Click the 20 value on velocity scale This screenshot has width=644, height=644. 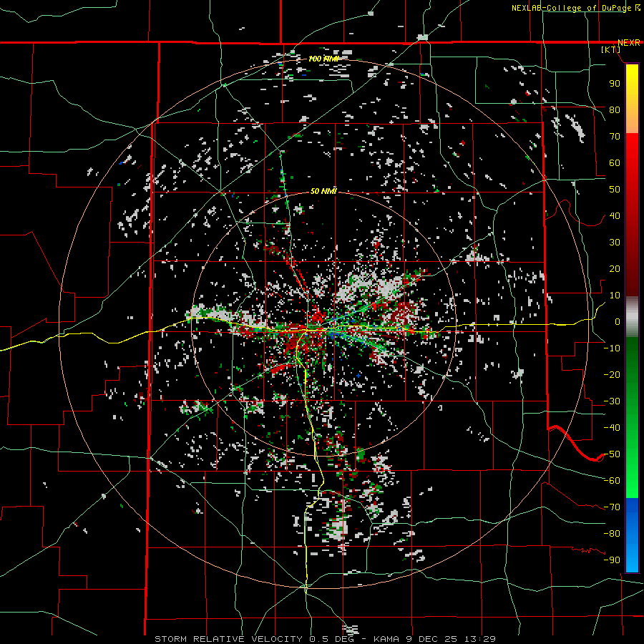615,269
